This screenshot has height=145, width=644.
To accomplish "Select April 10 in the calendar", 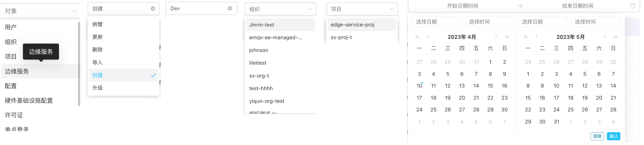I will pos(419,86).
